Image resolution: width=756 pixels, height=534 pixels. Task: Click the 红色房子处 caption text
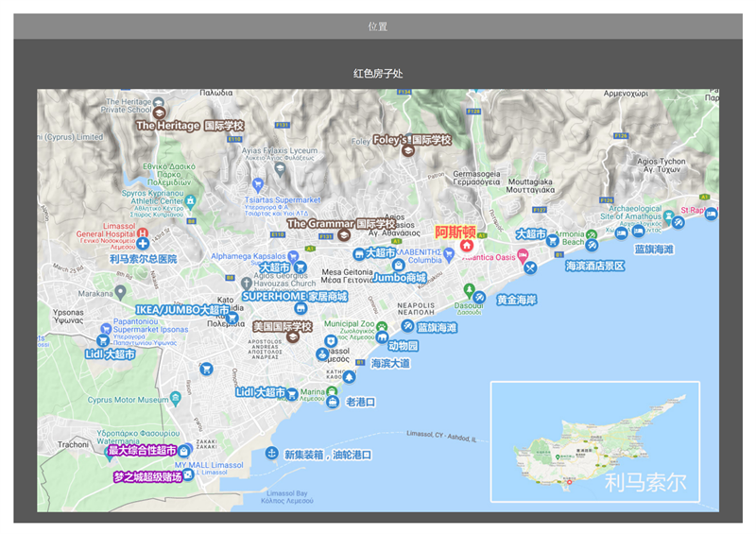[x=378, y=74]
